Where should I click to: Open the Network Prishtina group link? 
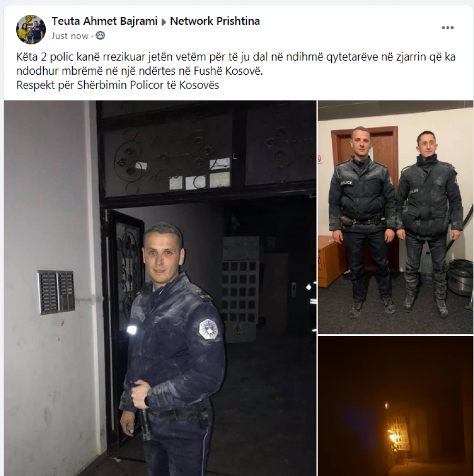(215, 21)
